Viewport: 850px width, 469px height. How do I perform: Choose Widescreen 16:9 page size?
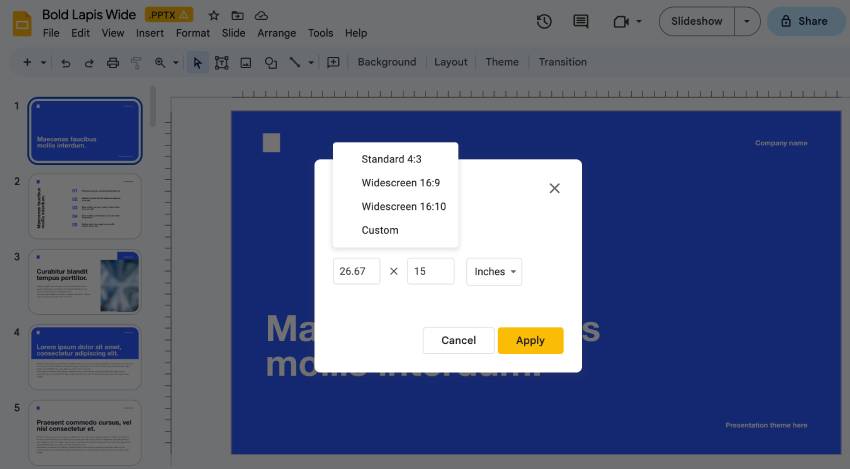395,183
